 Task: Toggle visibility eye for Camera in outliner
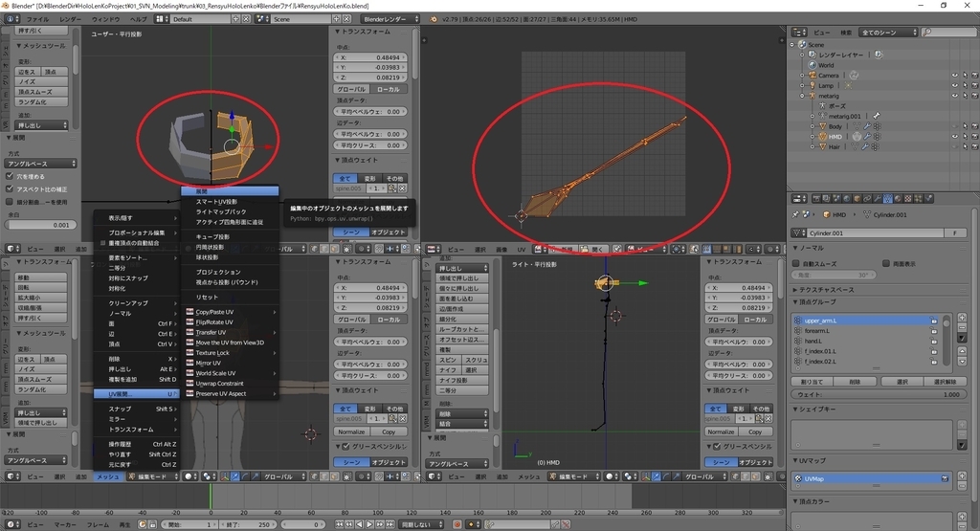coord(954,75)
